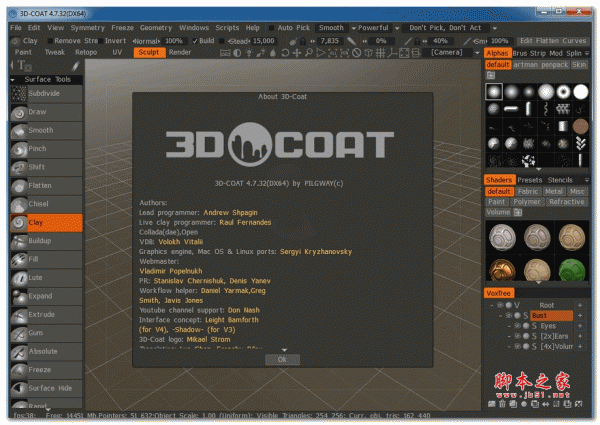Select the Lute sculpt tool
The width and height of the screenshot is (600, 425).
point(46,278)
